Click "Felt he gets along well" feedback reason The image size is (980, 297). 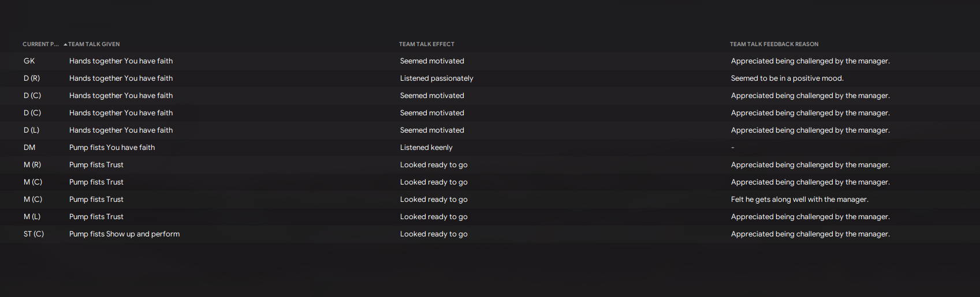coord(799,200)
